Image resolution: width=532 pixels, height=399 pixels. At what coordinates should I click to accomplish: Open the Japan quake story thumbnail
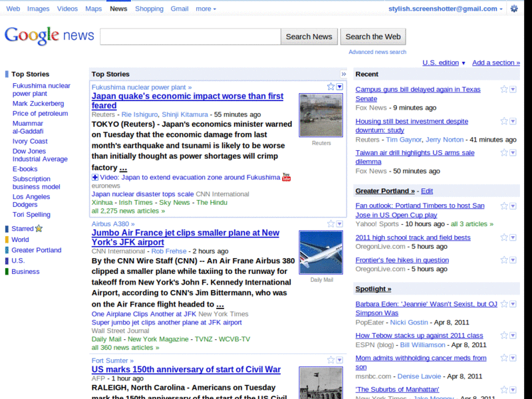pyautogui.click(x=321, y=115)
